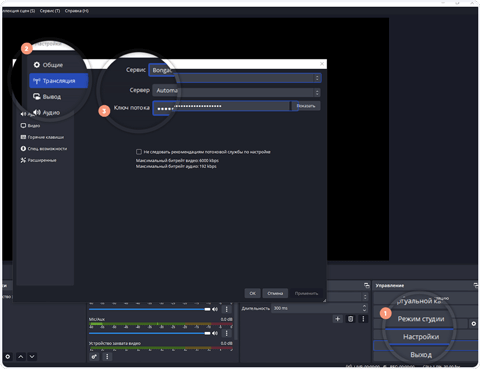Image resolution: width=480 pixels, height=369 pixels.
Task: Open the Сервис (T) menu
Action: [50, 11]
